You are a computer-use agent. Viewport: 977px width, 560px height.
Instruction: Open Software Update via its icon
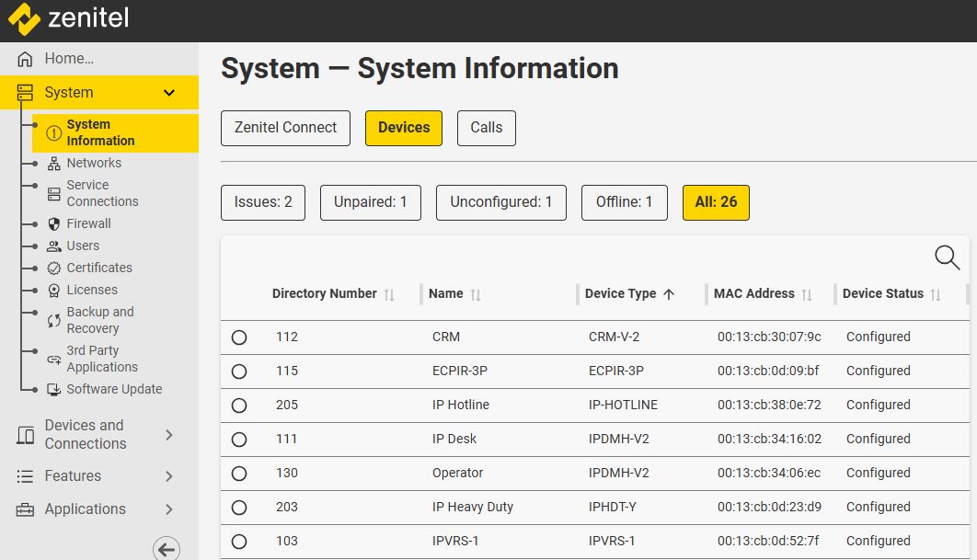click(54, 390)
